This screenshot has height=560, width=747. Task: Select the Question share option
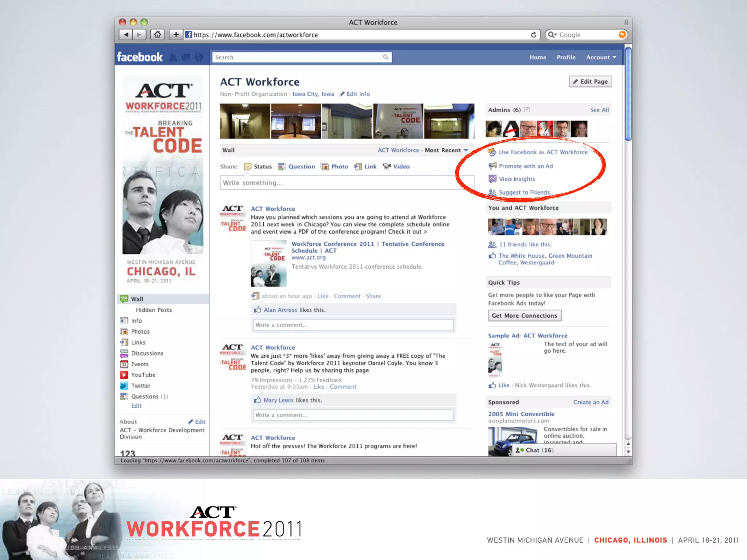click(x=297, y=167)
